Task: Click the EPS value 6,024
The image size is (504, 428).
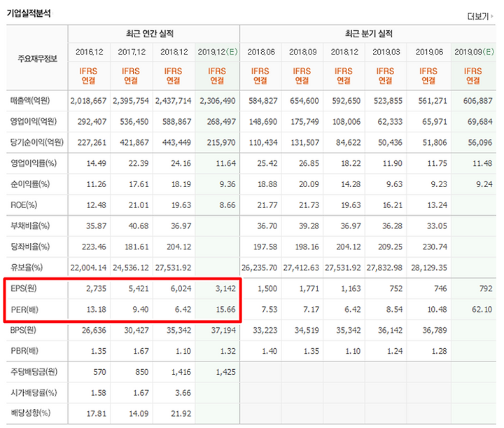Action: tap(181, 289)
